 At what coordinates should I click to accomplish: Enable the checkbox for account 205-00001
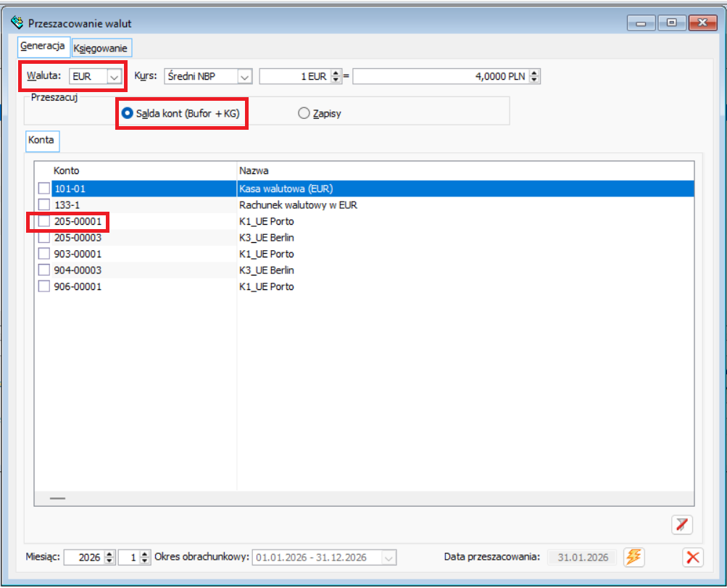point(44,221)
